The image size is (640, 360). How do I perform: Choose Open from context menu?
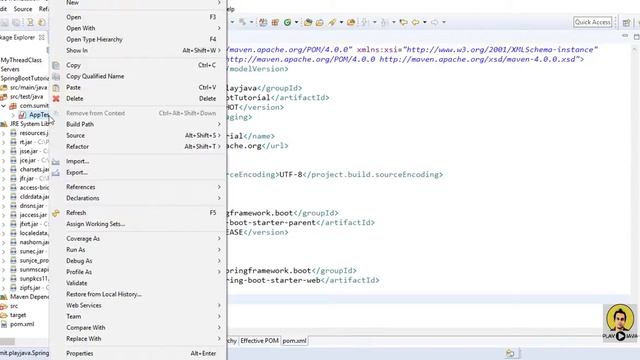pos(138,17)
